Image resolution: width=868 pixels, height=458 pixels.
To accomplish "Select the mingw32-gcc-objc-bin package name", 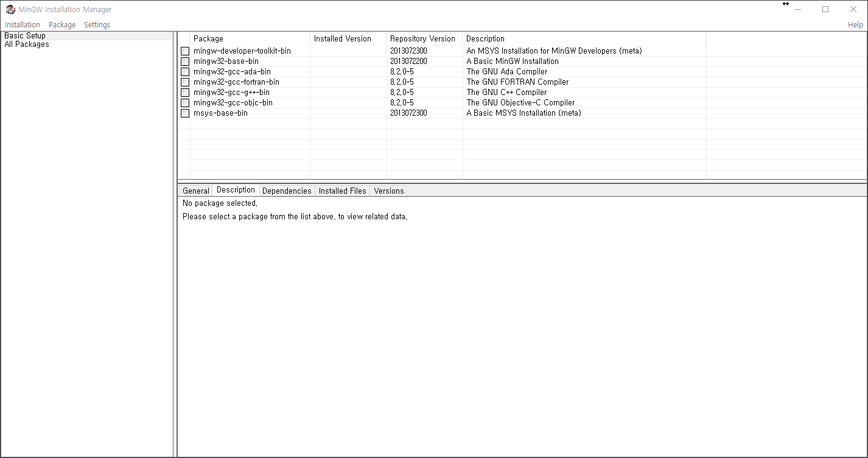I will 233,103.
